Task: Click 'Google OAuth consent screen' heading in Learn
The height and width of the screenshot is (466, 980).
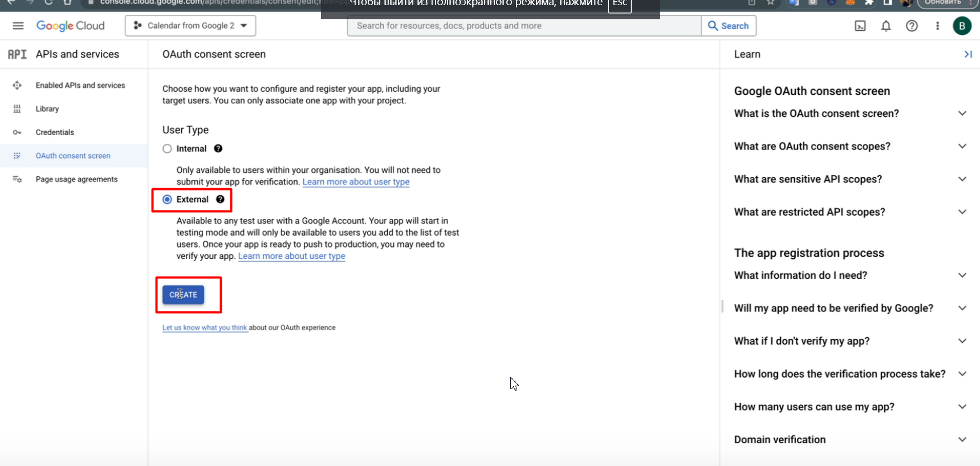Action: [812, 91]
